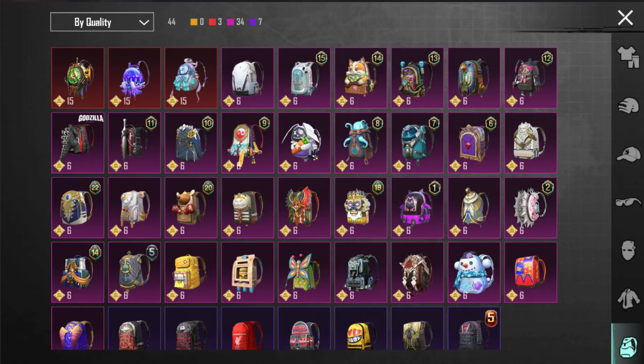Choose the purple jellyfish backpack
Viewport: 644px width, 364px height.
pyautogui.click(x=134, y=78)
